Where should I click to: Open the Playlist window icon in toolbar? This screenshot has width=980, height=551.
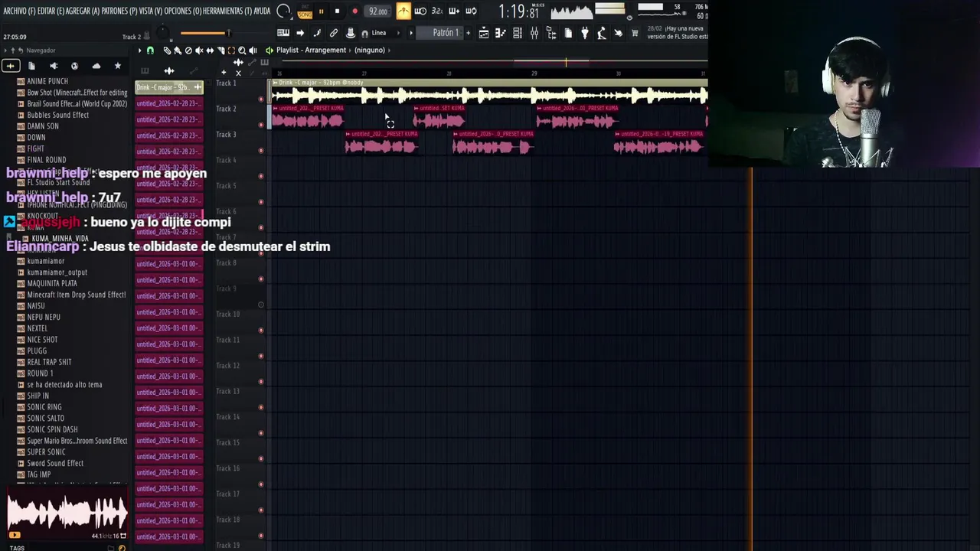click(x=484, y=33)
